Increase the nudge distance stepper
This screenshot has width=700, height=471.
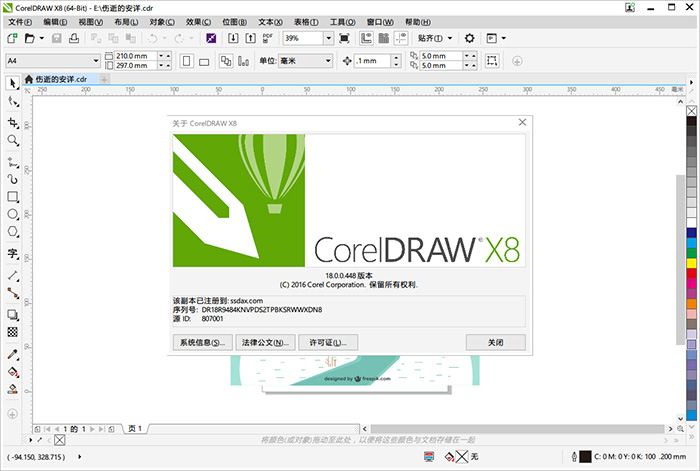[x=396, y=58]
